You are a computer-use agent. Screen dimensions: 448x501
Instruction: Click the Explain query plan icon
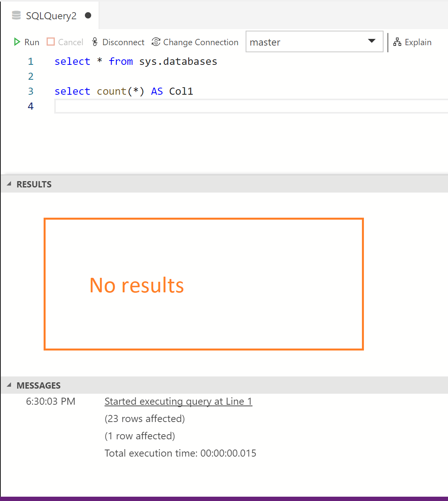point(397,42)
